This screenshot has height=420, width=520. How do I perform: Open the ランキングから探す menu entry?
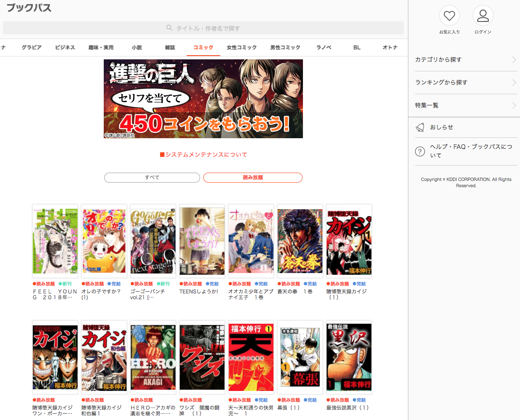(x=466, y=83)
